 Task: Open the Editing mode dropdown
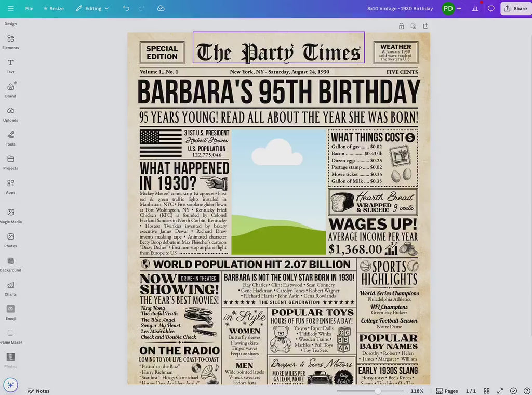tap(92, 8)
